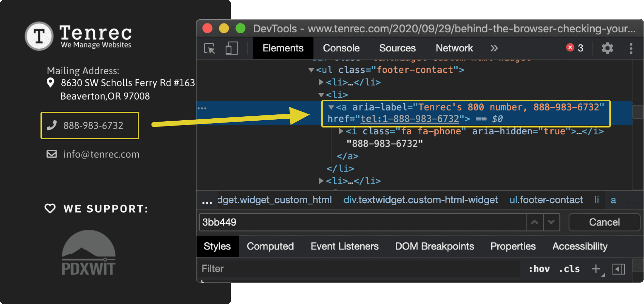
Task: Click the map pin icon by address
Action: 50,83
